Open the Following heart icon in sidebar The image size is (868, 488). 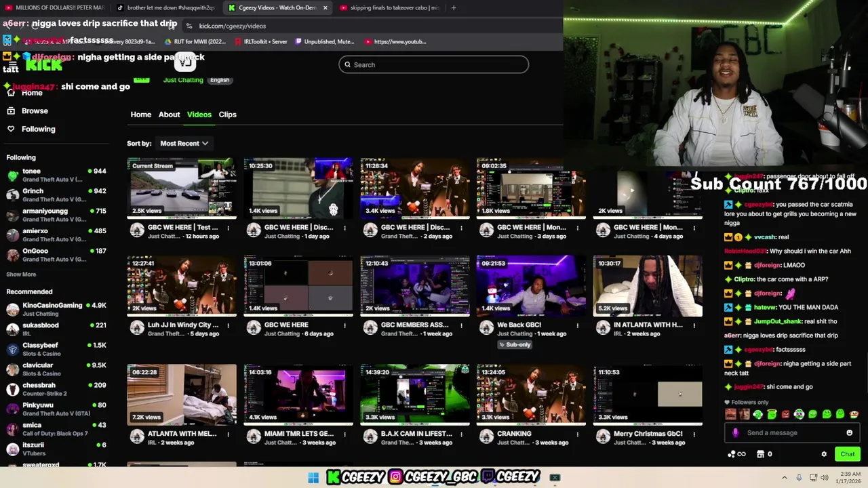(11, 129)
